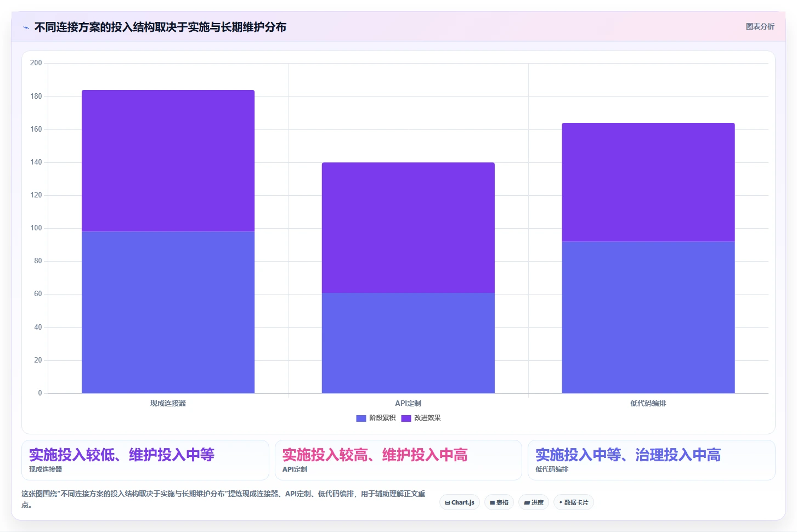This screenshot has width=797, height=532.
Task: Select the purple segment of API定制 bar
Action: click(408, 228)
